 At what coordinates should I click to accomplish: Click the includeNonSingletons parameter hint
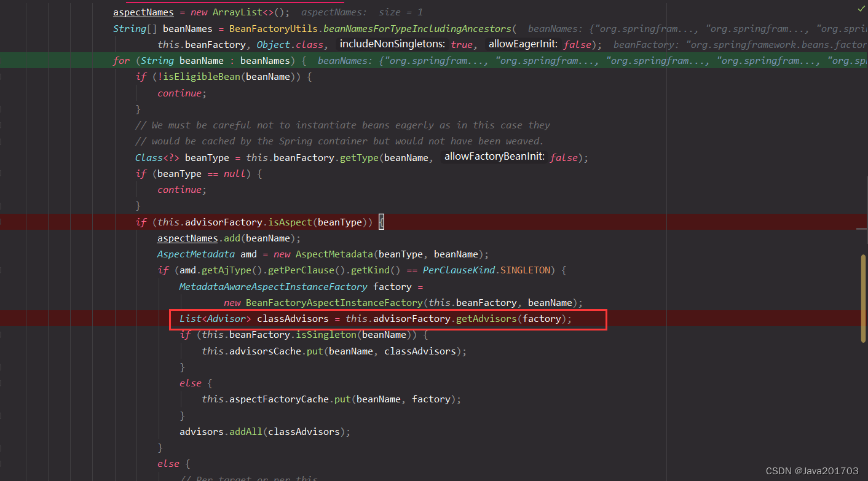click(392, 44)
